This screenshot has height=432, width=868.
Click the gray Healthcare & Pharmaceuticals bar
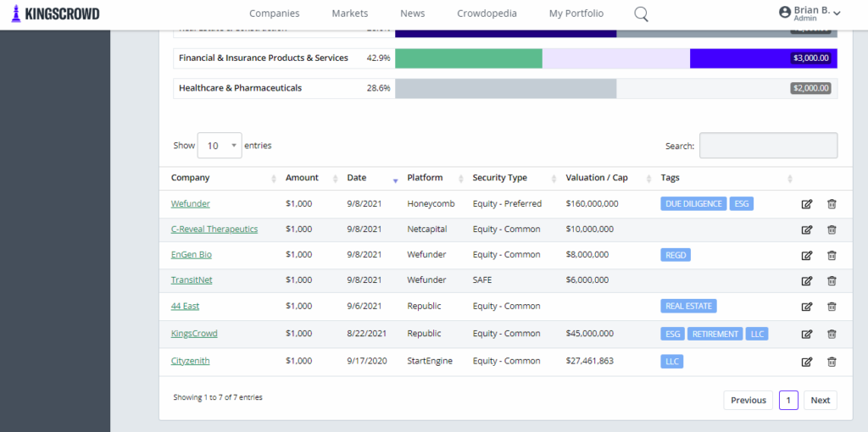506,88
